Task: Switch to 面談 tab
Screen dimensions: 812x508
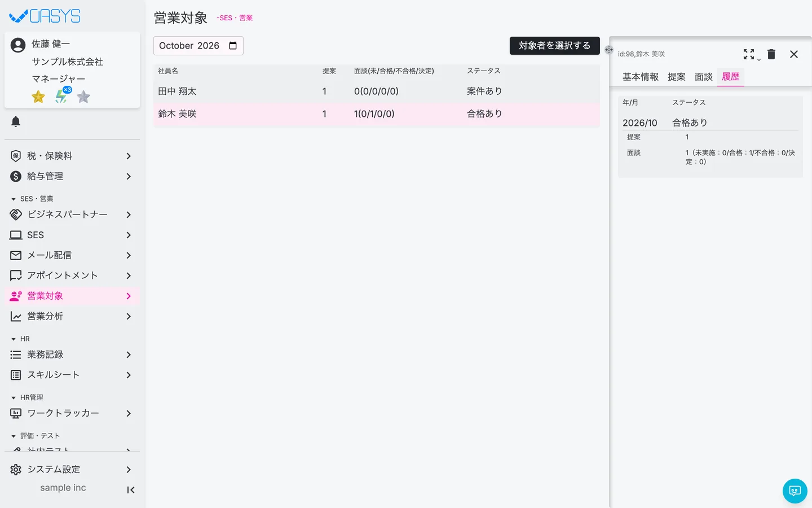Action: coord(704,77)
